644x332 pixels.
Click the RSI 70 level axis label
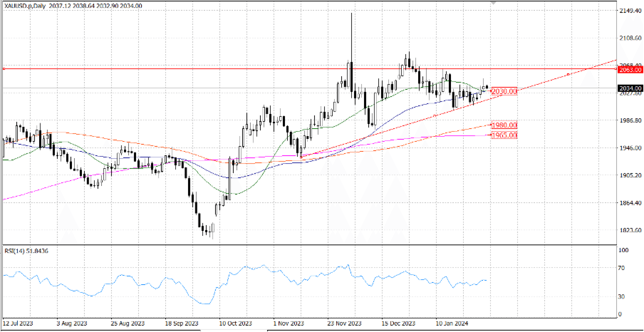click(x=621, y=268)
